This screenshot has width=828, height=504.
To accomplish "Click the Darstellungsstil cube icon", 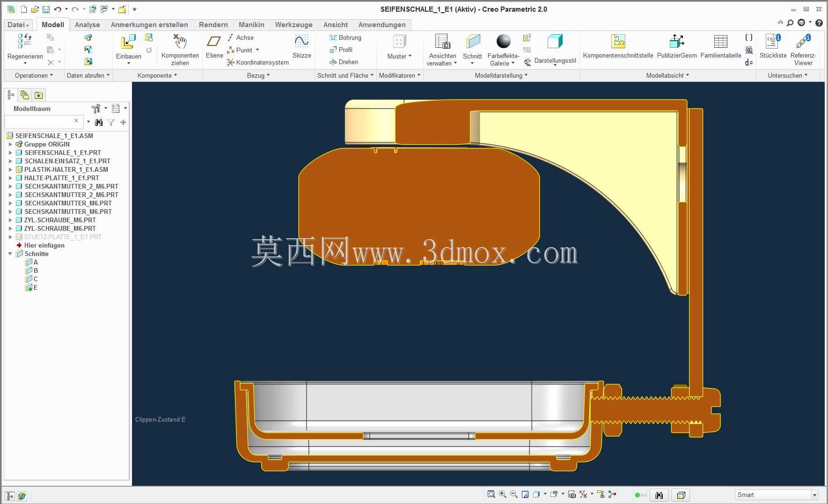I will (x=555, y=42).
